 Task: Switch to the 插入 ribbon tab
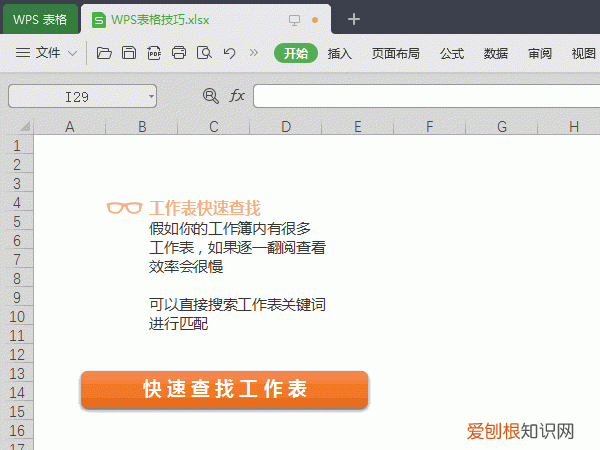pyautogui.click(x=339, y=53)
